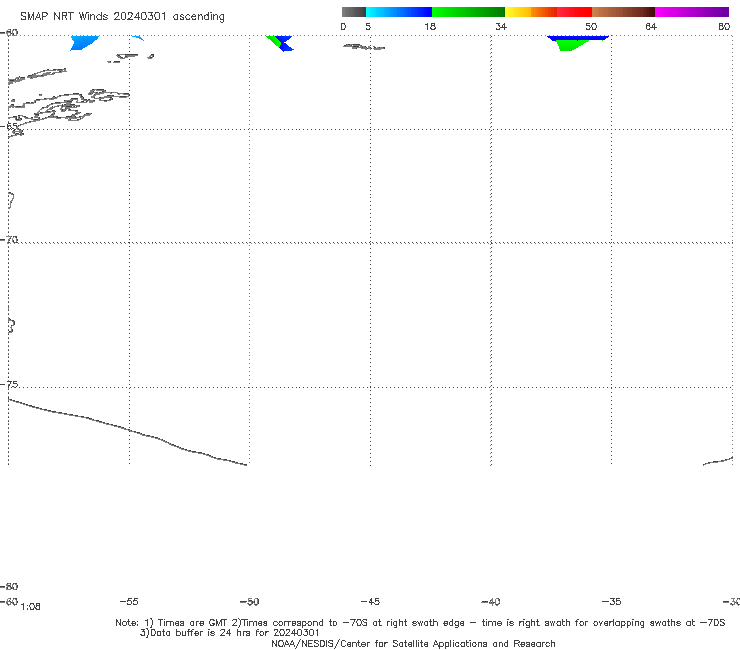Click the '-45' longitude label

click(370, 601)
